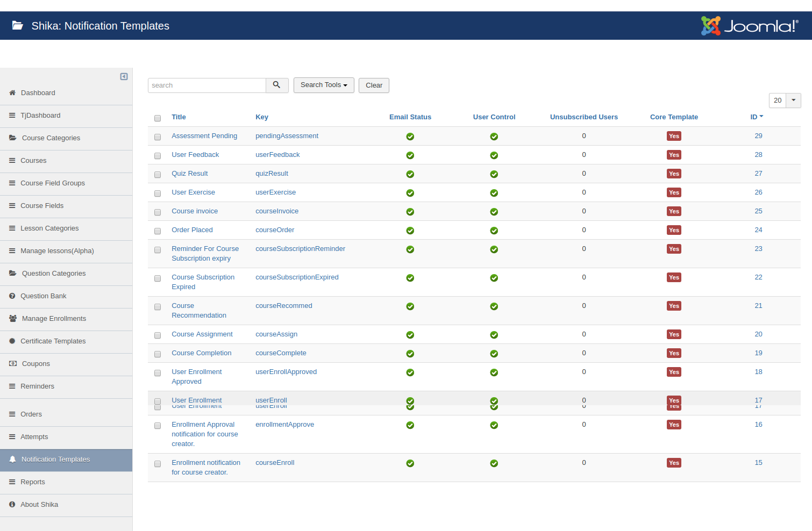Go to Certificate Templates in sidebar
812x531 pixels.
(53, 341)
